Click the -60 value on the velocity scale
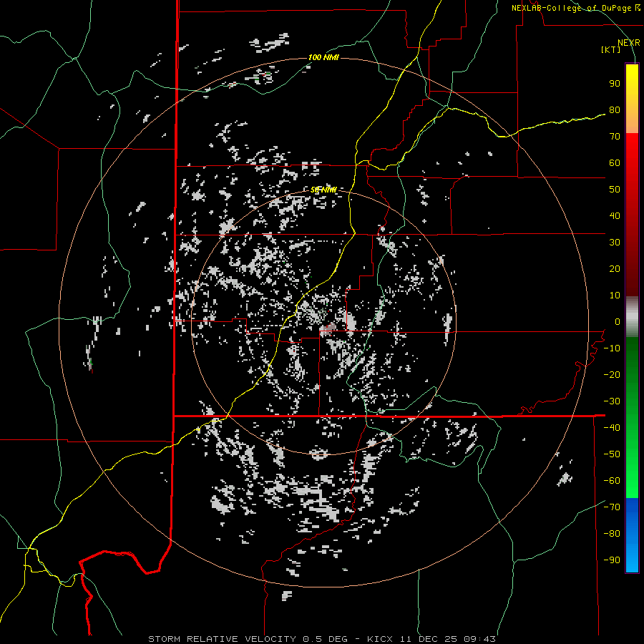Image resolution: width=644 pixels, height=644 pixels. tap(612, 481)
